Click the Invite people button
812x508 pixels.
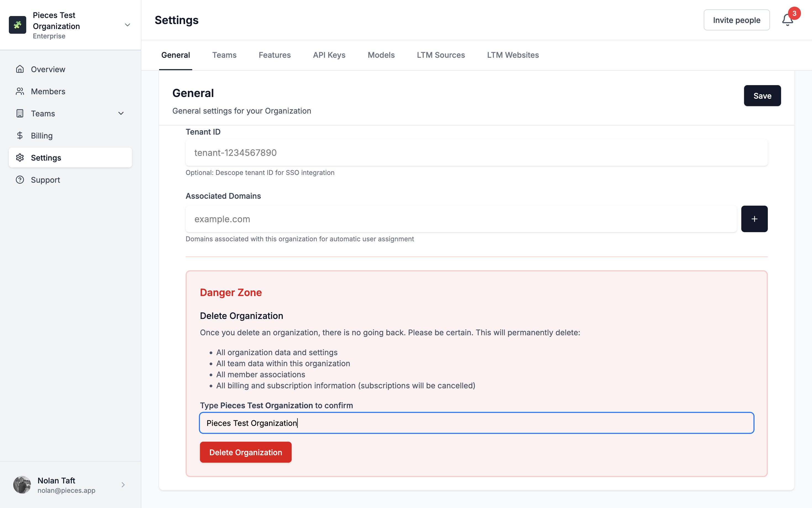[736, 20]
